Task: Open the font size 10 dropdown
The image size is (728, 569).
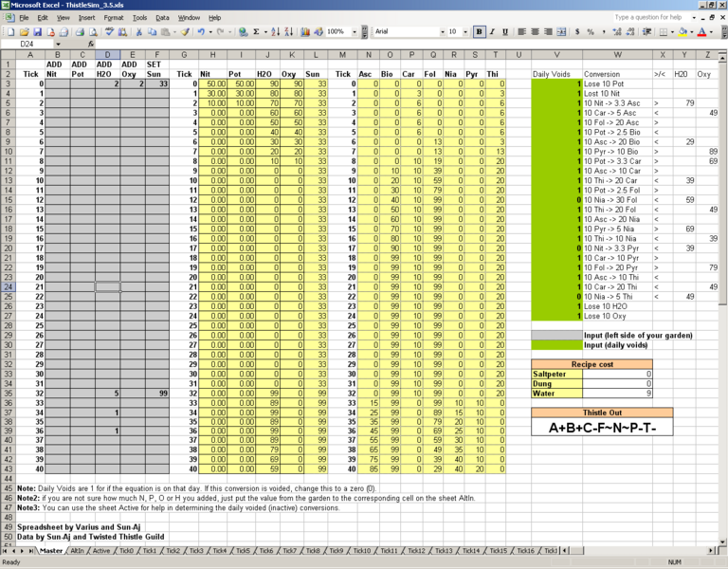Action: pos(465,31)
